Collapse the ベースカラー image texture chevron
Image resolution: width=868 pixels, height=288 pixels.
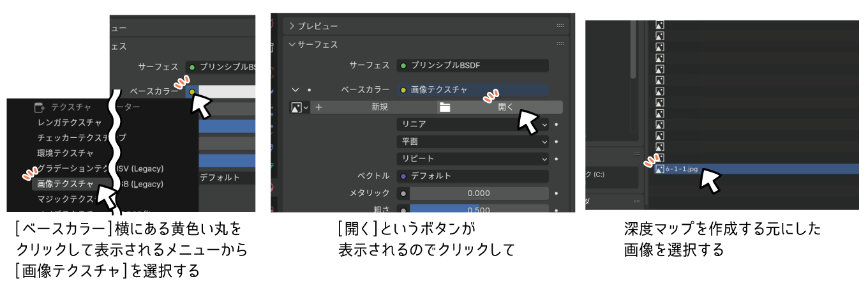pos(295,90)
